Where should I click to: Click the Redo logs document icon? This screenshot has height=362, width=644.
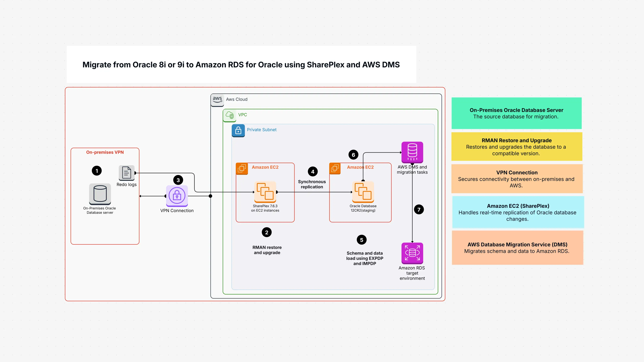tap(126, 173)
